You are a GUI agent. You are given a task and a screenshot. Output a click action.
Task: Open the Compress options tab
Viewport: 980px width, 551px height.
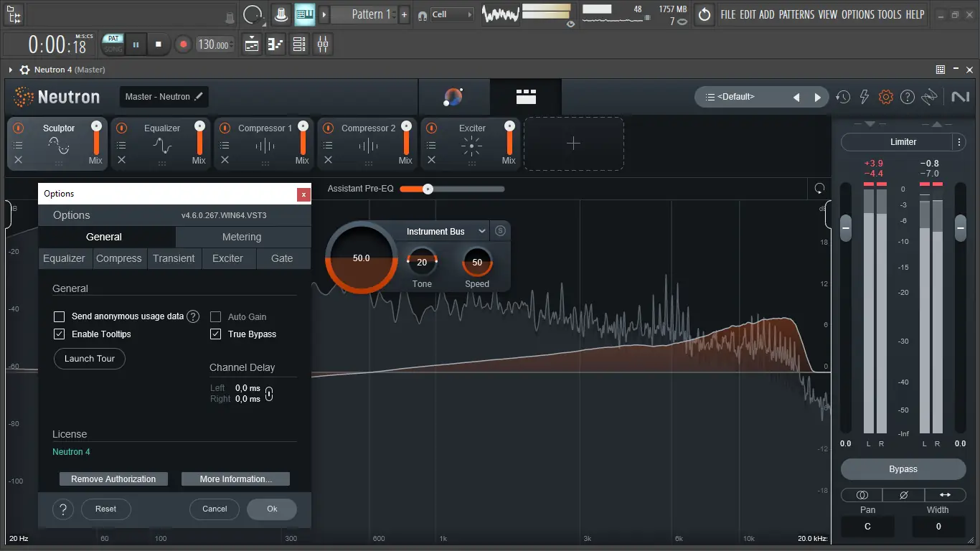coord(119,258)
